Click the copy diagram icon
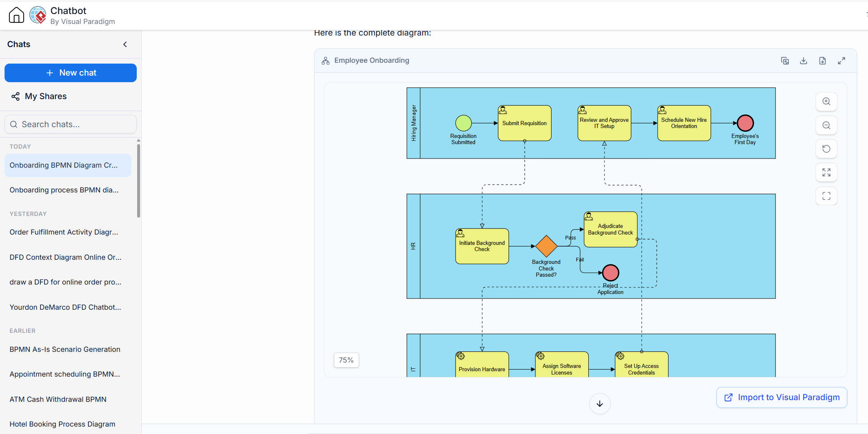The width and height of the screenshot is (868, 434). 785,61
